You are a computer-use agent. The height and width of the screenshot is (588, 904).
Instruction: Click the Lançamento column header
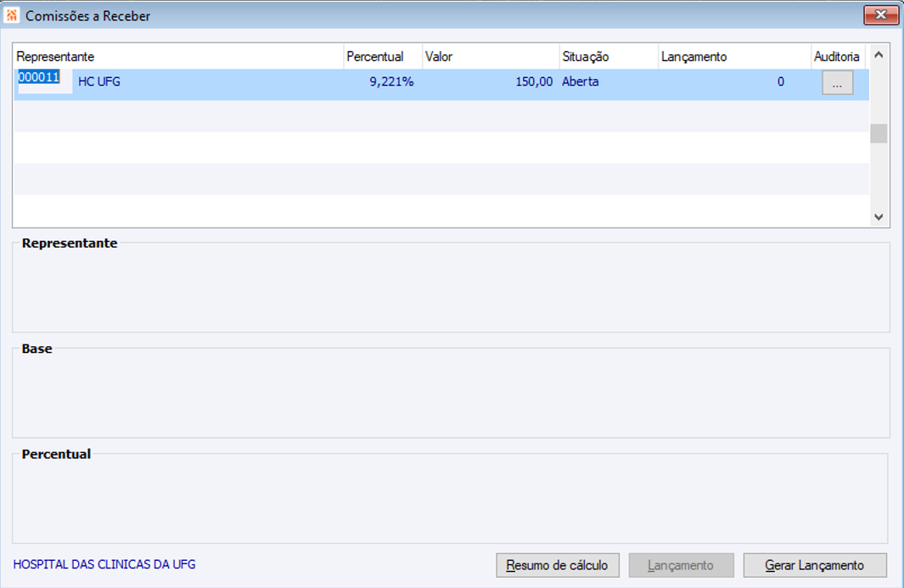pos(734,57)
